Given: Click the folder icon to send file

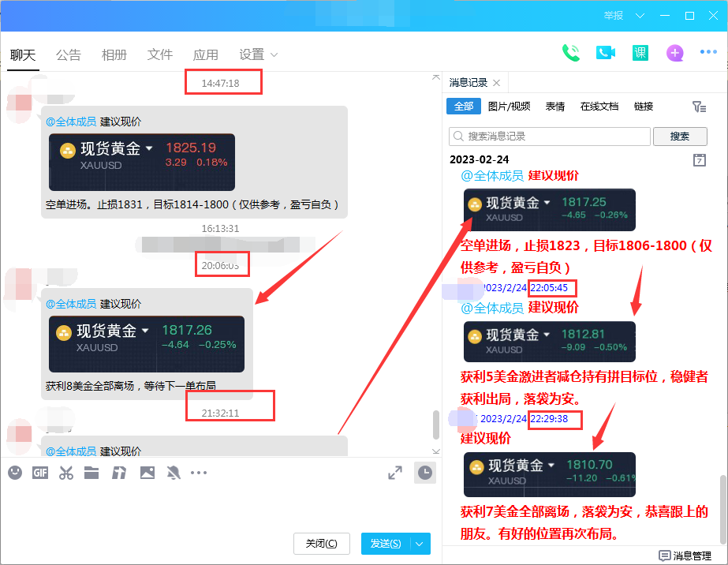Looking at the screenshot, I should click(91, 473).
